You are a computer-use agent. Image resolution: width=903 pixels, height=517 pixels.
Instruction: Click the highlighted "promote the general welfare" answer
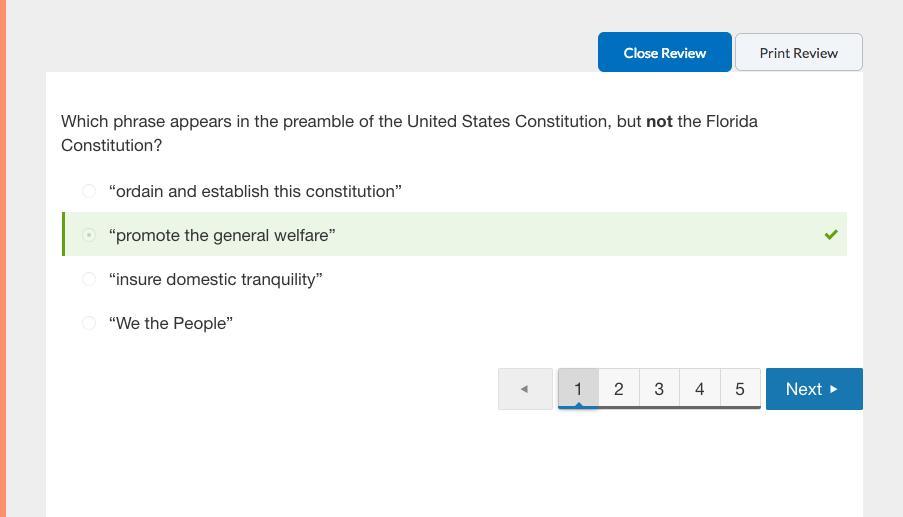(222, 235)
